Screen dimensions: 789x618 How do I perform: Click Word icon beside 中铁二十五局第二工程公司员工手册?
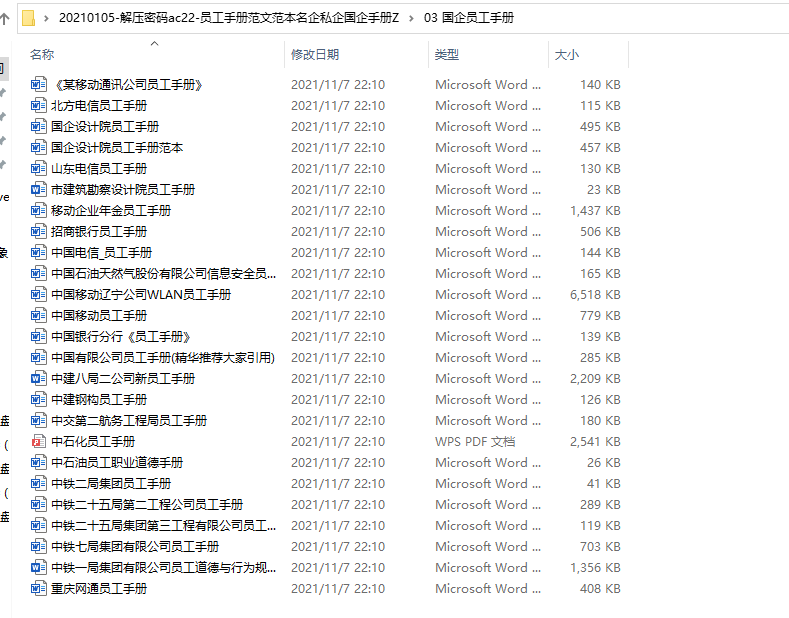[39, 504]
